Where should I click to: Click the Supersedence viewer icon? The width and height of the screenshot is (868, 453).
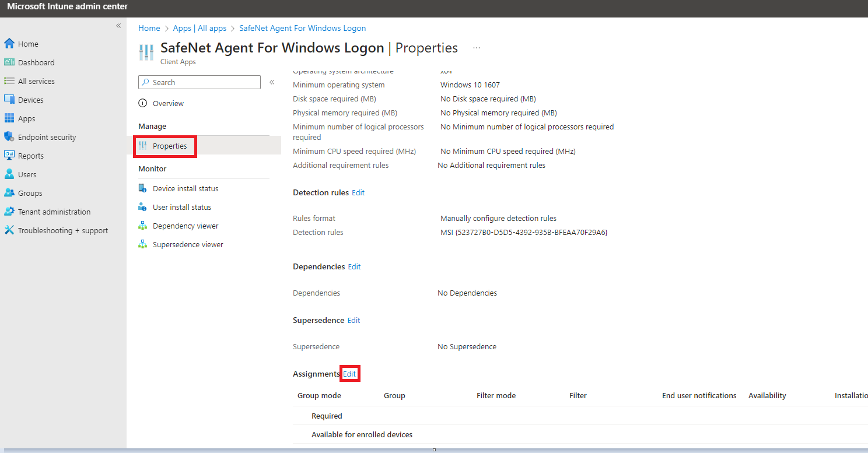[x=143, y=244]
